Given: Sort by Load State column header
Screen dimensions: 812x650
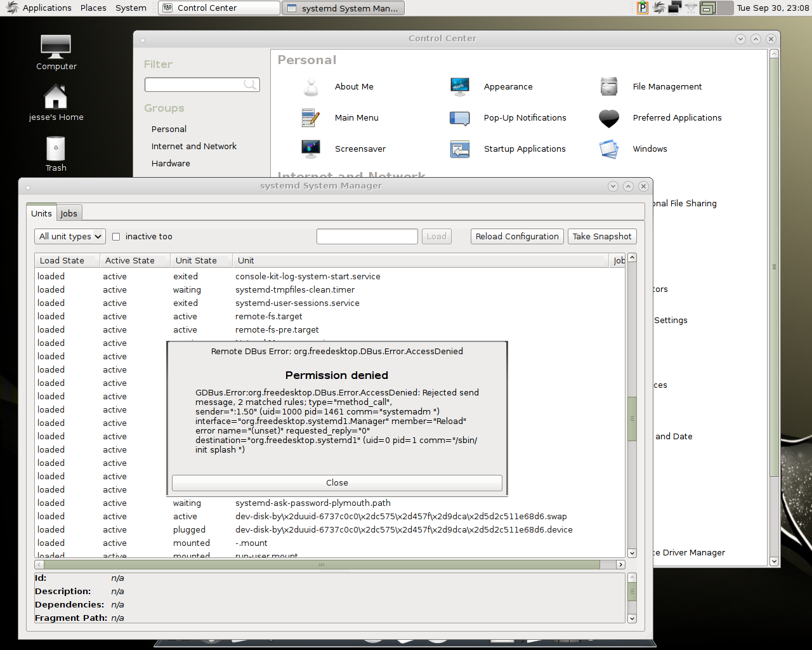Looking at the screenshot, I should click(67, 260).
